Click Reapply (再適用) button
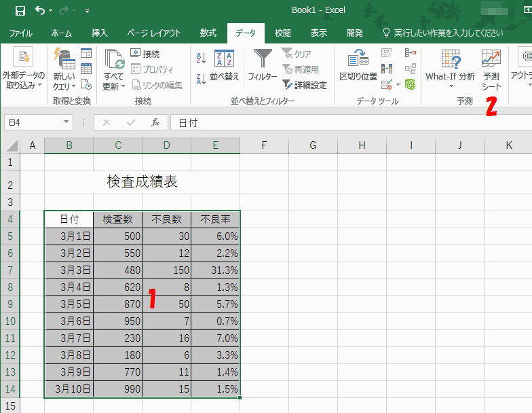This screenshot has height=413, width=532. [x=301, y=69]
